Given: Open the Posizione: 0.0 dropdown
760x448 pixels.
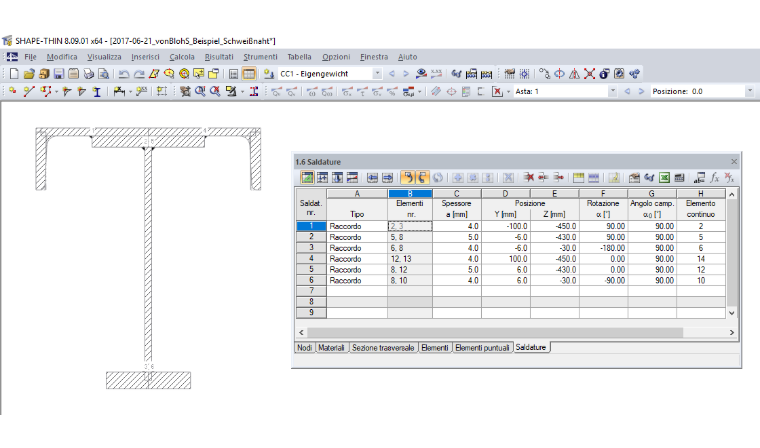Looking at the screenshot, I should (750, 91).
